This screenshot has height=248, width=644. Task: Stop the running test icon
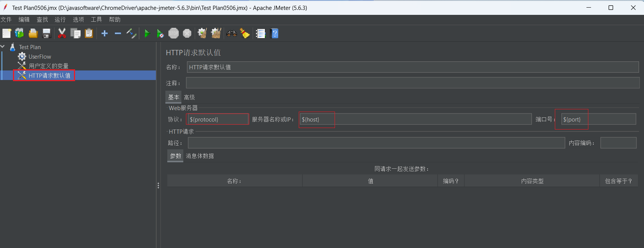pos(174,34)
